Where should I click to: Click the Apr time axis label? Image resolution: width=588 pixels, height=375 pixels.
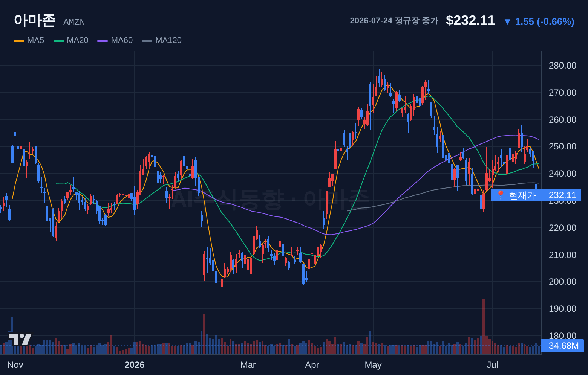point(312,365)
